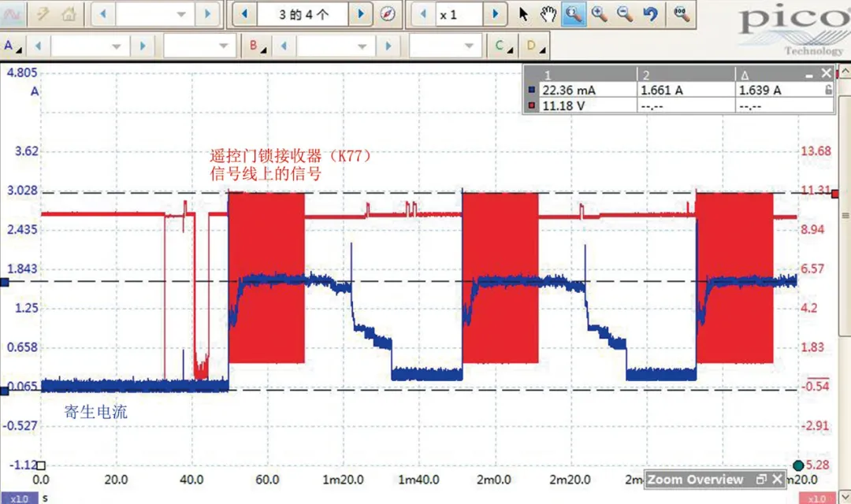
Task: Go to previous waveform buffer
Action: click(x=245, y=14)
